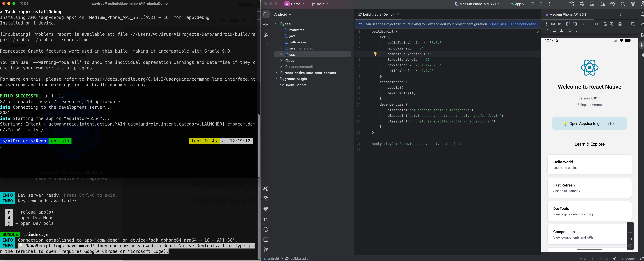Rotate the emulator device left
Image resolution: width=644 pixels, height=261 pixels.
point(568,24)
